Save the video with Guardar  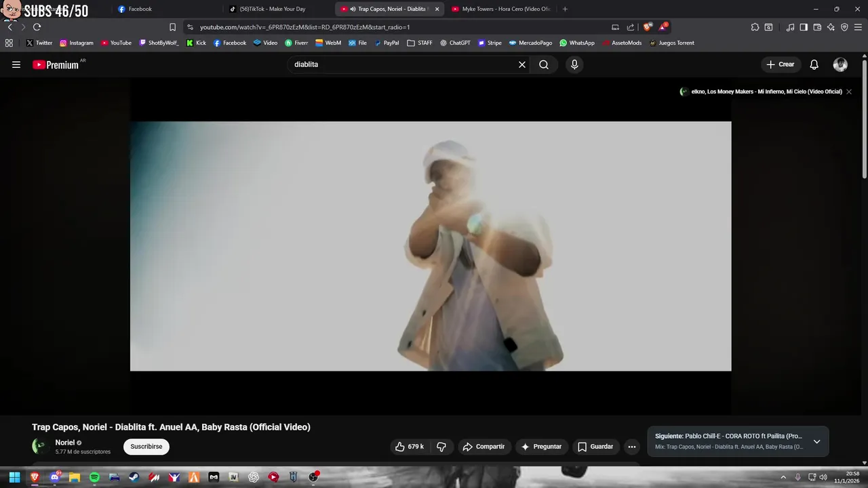(595, 447)
